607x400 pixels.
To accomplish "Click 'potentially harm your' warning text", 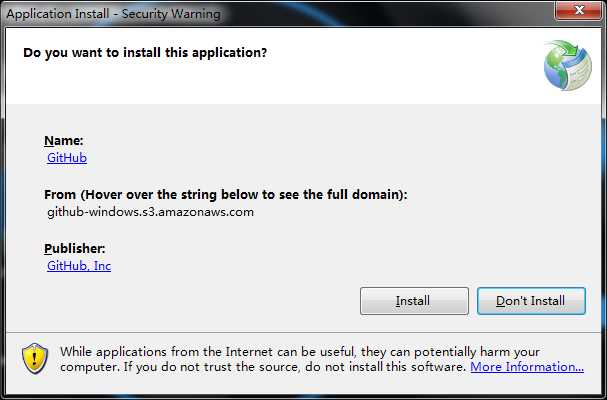I will pyautogui.click(x=477, y=352).
